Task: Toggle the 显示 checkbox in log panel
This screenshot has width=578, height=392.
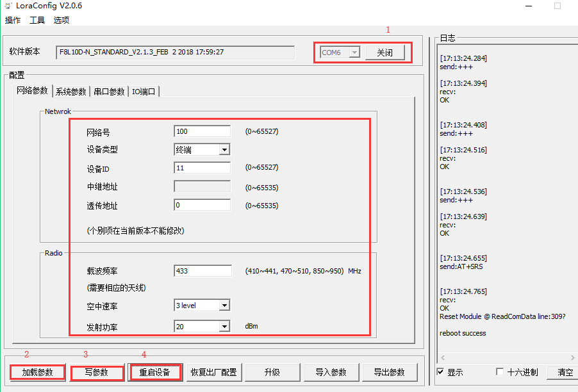Action: point(440,372)
